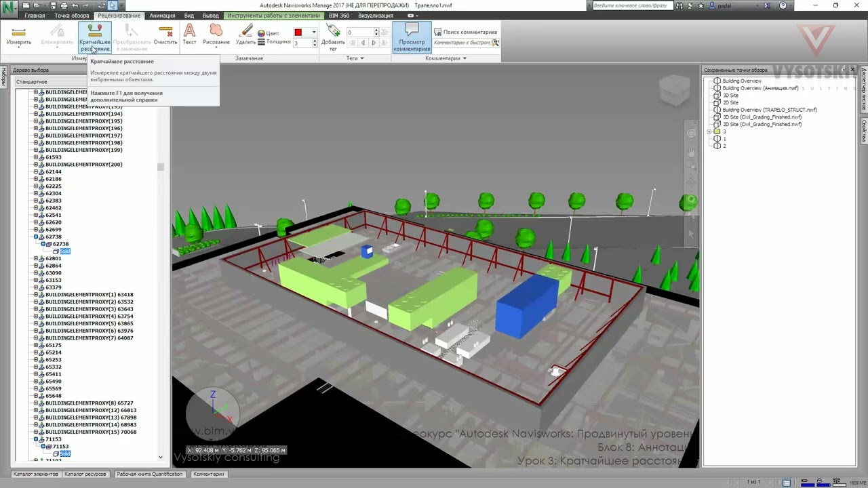Click the Autodesk Exchange X icon
The width and height of the screenshot is (868, 488).
pos(768,5)
